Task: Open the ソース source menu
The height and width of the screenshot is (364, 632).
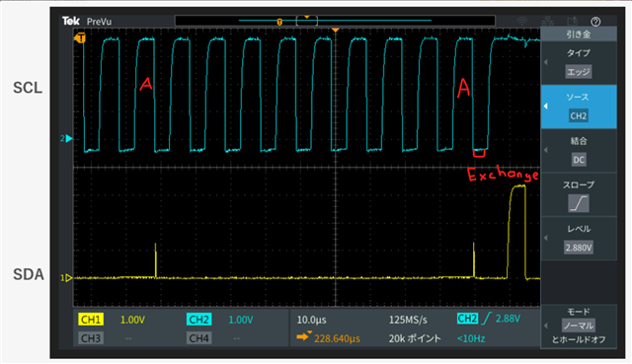Action: click(579, 107)
